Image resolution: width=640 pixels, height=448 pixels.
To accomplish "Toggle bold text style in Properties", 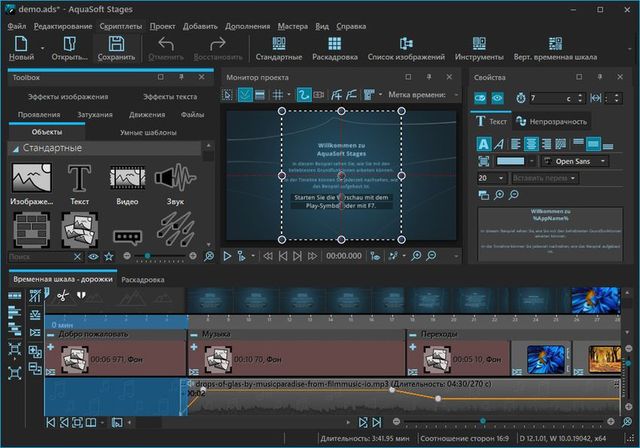I will [484, 143].
